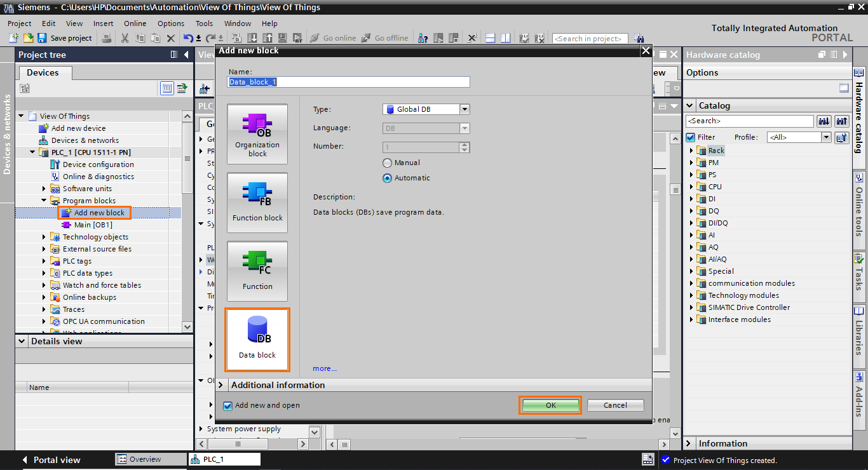Image resolution: width=868 pixels, height=470 pixels.
Task: Open the catalog Profile dropdown
Action: pos(826,137)
